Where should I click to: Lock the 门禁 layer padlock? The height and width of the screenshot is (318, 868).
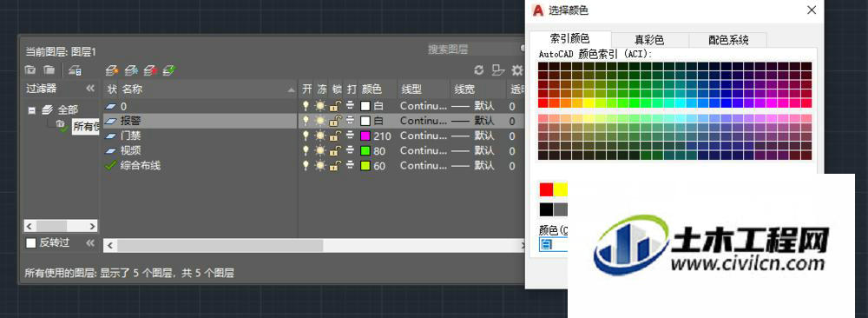(335, 136)
